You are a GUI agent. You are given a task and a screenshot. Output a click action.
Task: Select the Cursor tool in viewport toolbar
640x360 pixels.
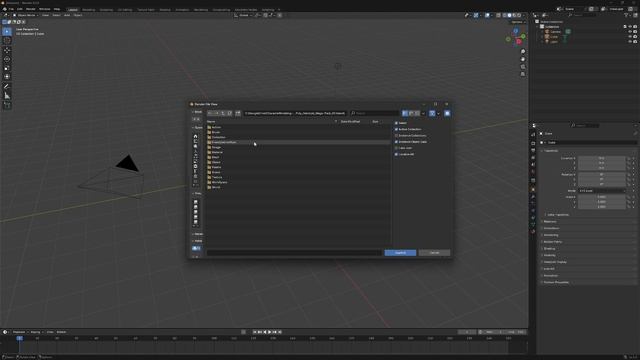click(7, 41)
